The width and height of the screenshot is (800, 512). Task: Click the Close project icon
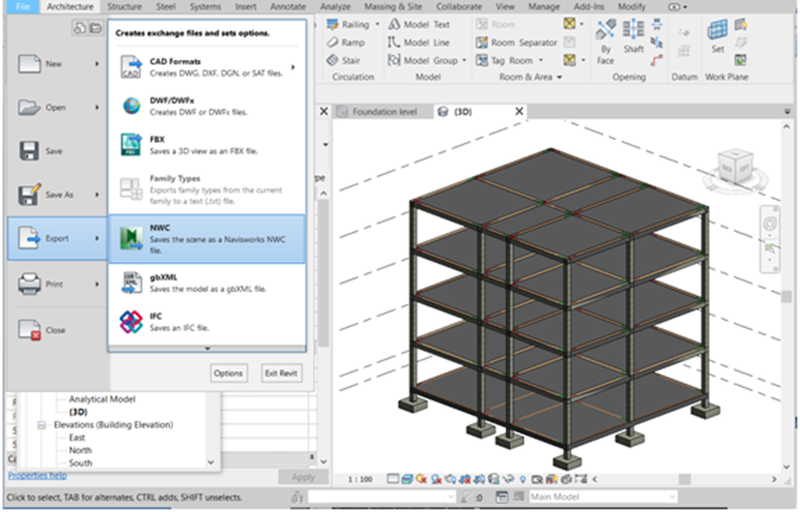coord(29,330)
